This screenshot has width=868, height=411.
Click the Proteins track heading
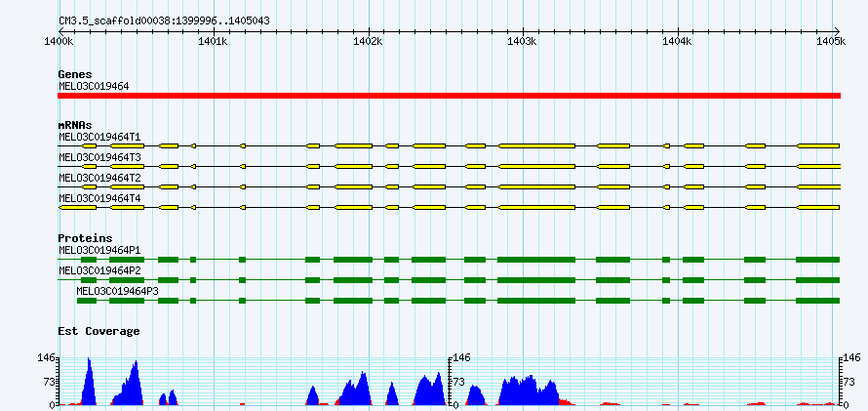click(x=85, y=238)
